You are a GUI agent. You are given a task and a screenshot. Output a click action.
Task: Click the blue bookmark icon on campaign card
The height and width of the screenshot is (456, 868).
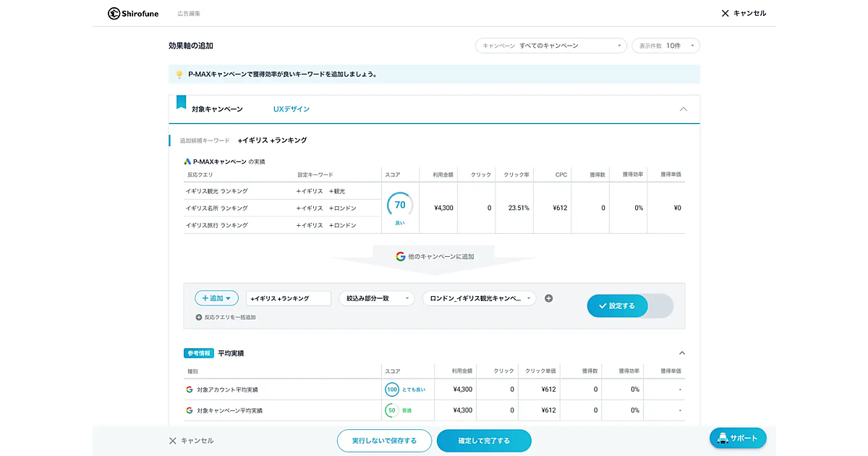coord(181,102)
